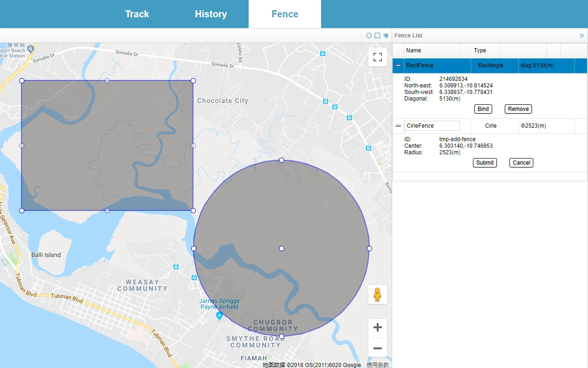Collapse the RectFence row details
The width and height of the screenshot is (588, 368).
pyautogui.click(x=398, y=66)
